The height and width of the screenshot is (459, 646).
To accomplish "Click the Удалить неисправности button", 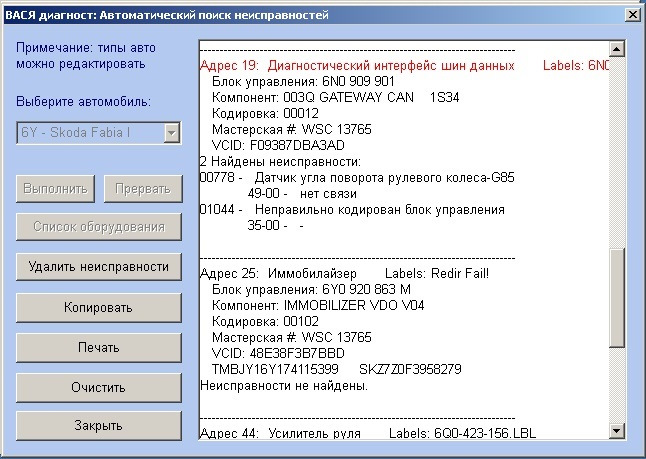I will pyautogui.click(x=98, y=267).
